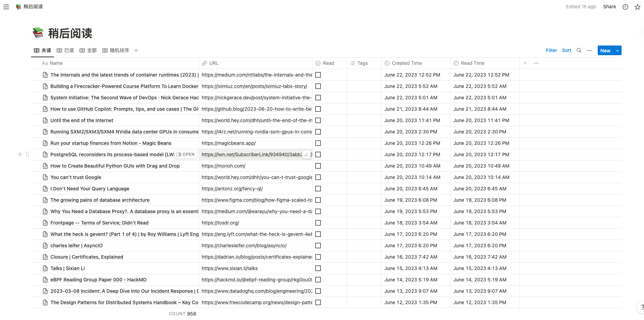Image resolution: width=644 pixels, height=320 pixels.
Task: Open the Created Time column header menu
Action: tap(406, 63)
